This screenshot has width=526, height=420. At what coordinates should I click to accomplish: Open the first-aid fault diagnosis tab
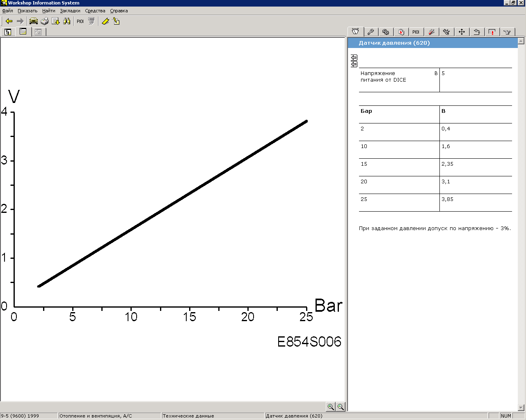click(x=401, y=32)
